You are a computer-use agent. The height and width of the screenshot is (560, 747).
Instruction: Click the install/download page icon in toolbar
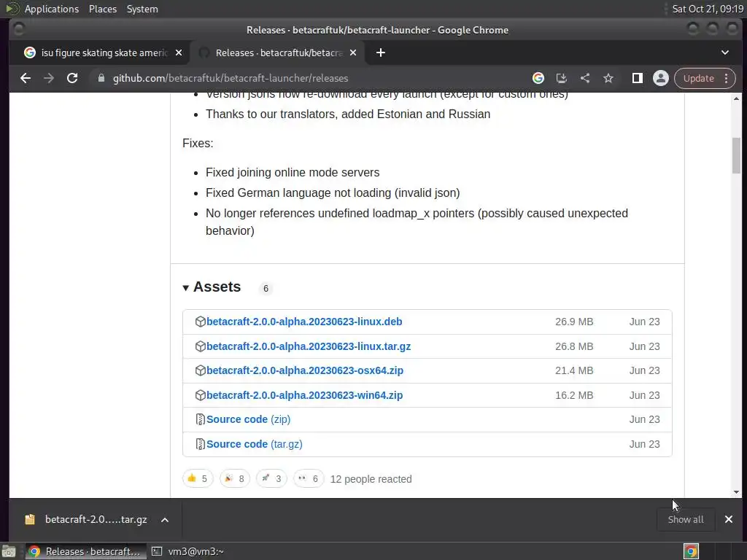[562, 78]
